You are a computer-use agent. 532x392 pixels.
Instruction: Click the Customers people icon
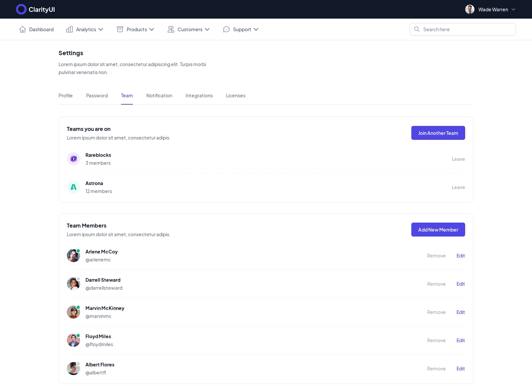[x=171, y=29]
